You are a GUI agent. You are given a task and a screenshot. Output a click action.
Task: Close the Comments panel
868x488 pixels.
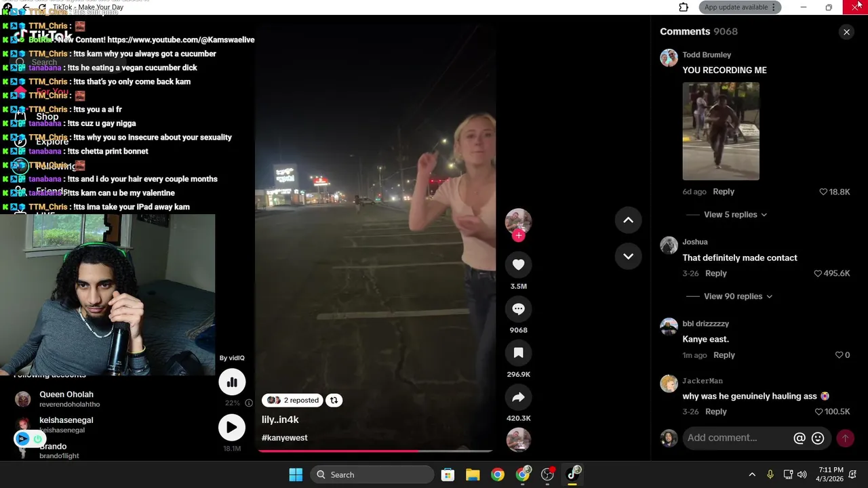pos(846,32)
